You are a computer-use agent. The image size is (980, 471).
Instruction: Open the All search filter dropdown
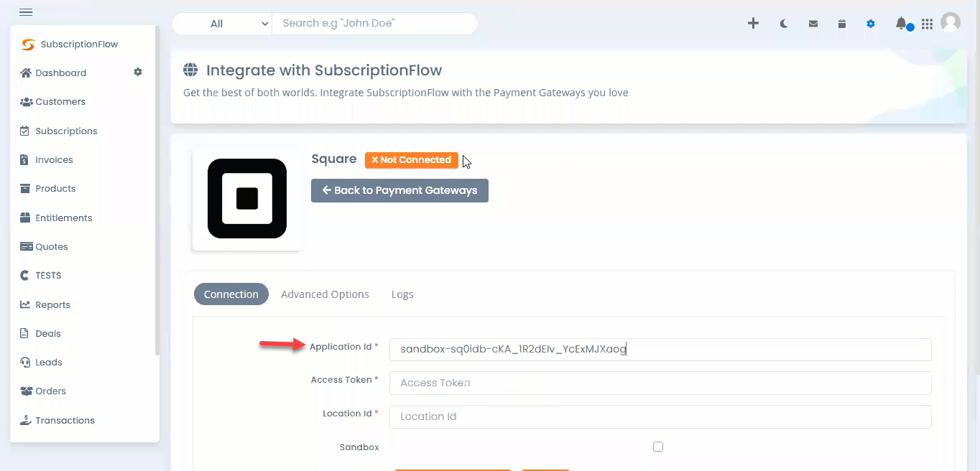pos(222,24)
